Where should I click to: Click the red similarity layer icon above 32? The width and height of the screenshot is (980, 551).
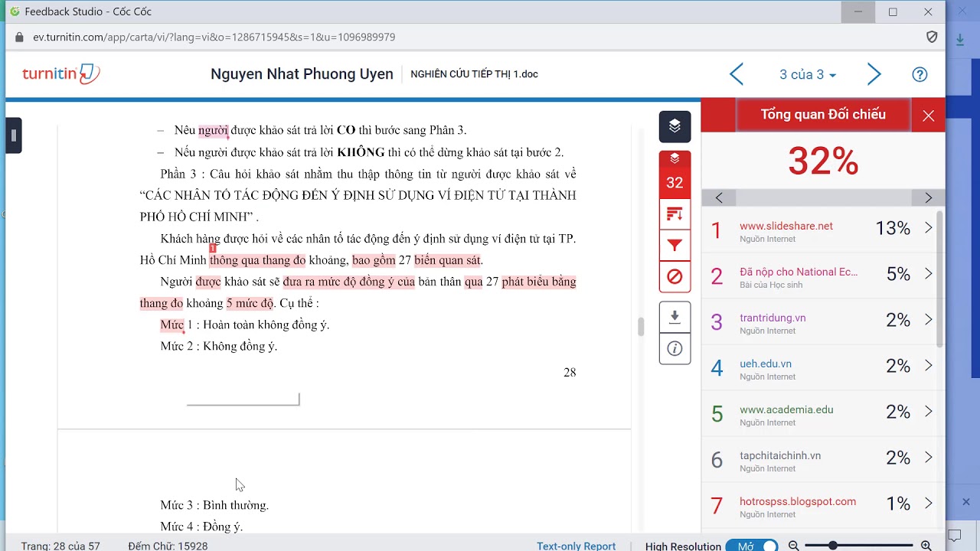point(675,159)
